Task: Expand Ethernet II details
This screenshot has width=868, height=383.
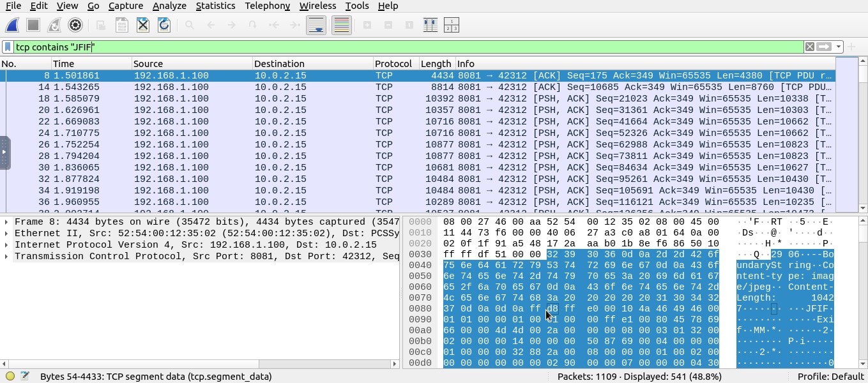Action: pos(6,234)
